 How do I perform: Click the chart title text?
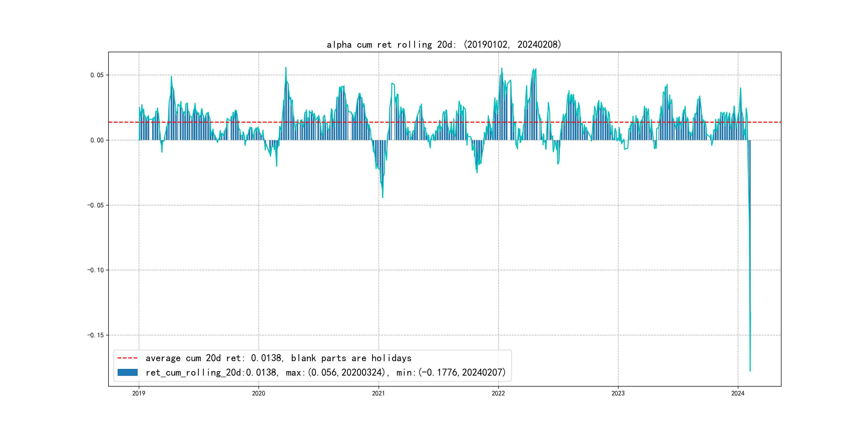(x=444, y=44)
